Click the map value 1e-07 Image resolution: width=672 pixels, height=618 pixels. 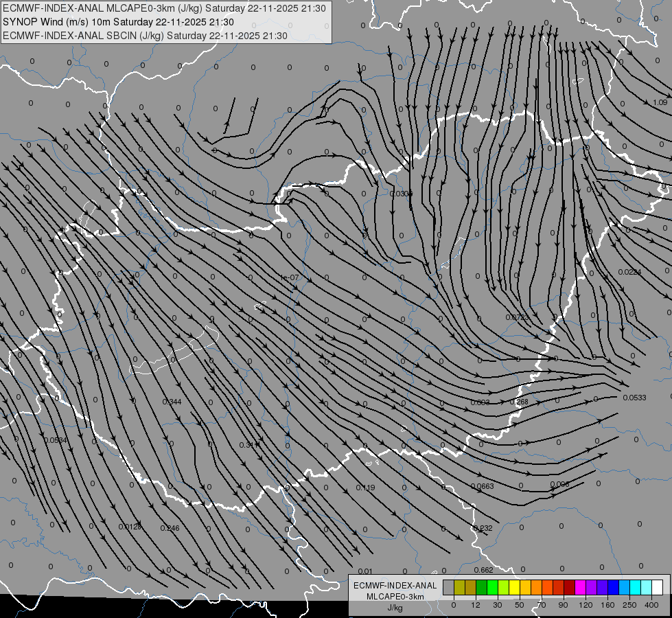[289, 277]
